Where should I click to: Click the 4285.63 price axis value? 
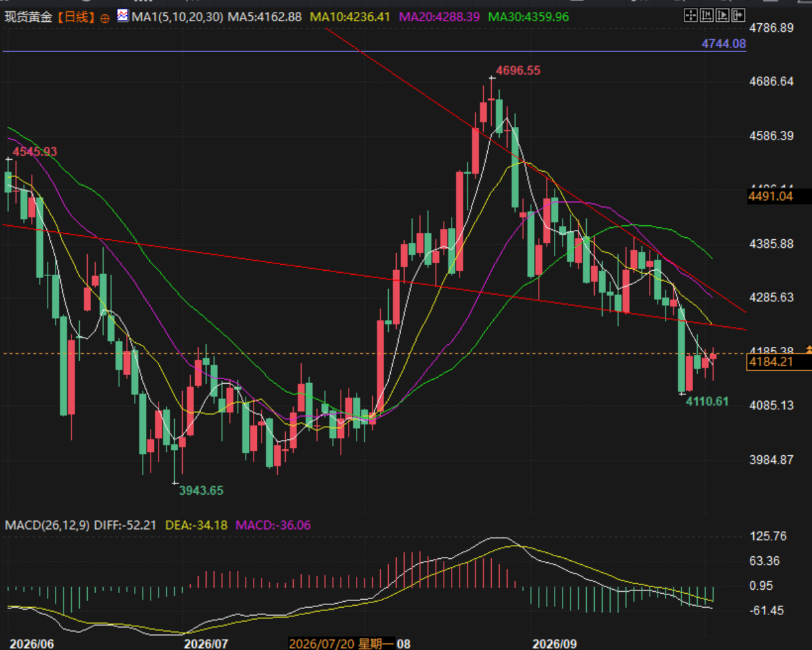click(771, 297)
